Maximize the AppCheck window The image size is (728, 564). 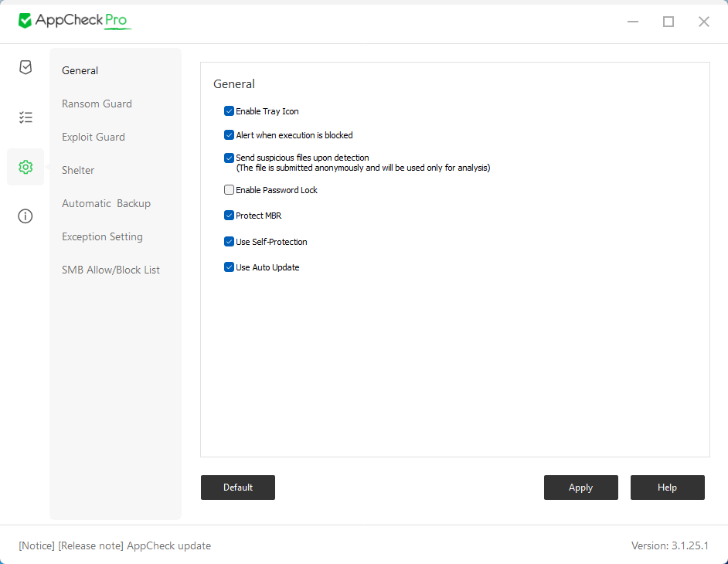click(668, 22)
